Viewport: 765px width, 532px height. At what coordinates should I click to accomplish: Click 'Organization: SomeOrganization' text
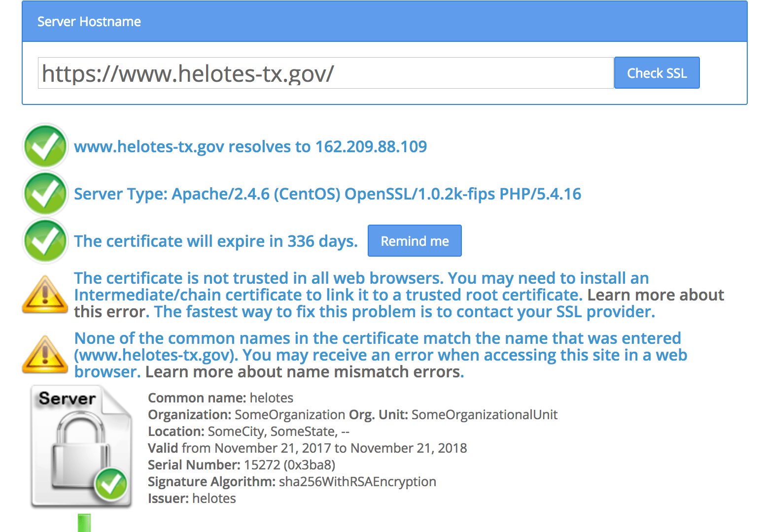tap(246, 415)
